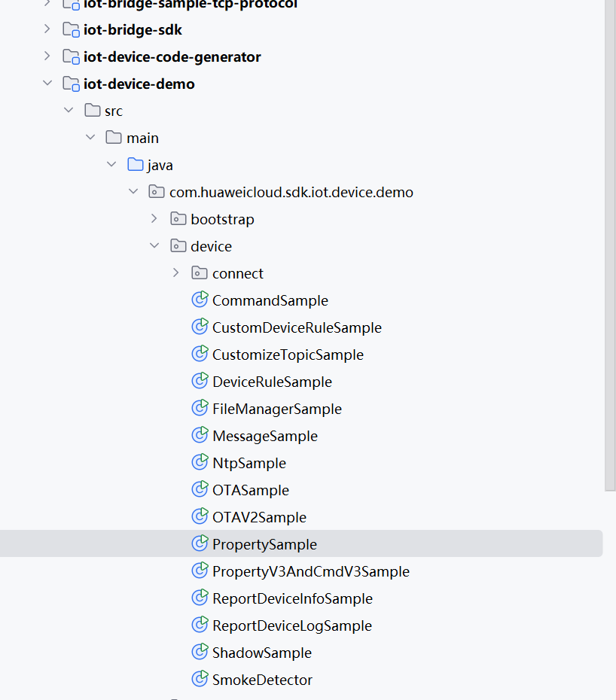Click the DeviceRuleSample class icon
616x700 pixels.
pyautogui.click(x=200, y=381)
